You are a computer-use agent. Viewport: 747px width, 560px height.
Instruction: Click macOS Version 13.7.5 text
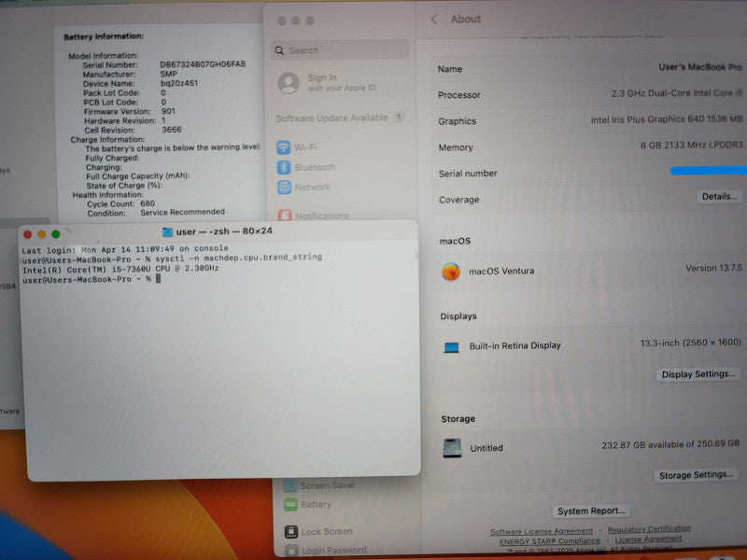713,268
